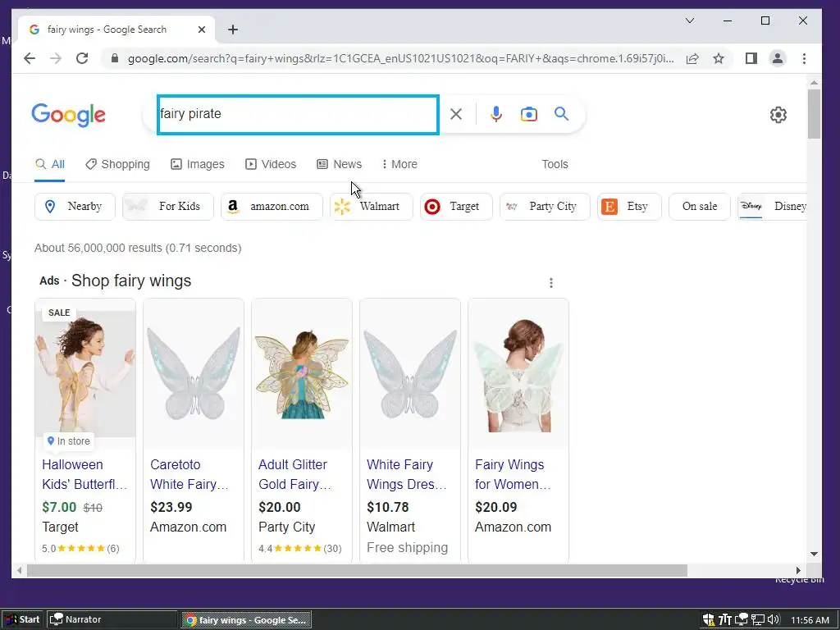
Task: Click into the fairy pirate search field
Action: (x=298, y=115)
